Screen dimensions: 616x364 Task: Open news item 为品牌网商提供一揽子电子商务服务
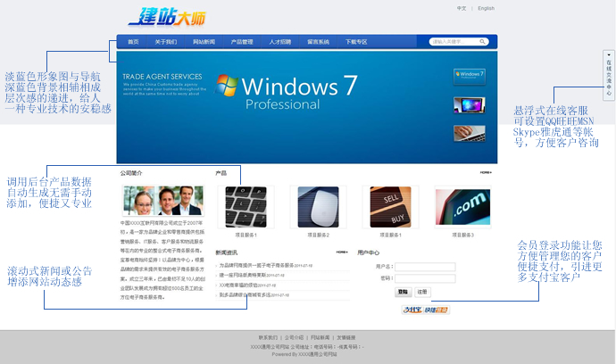point(256,266)
